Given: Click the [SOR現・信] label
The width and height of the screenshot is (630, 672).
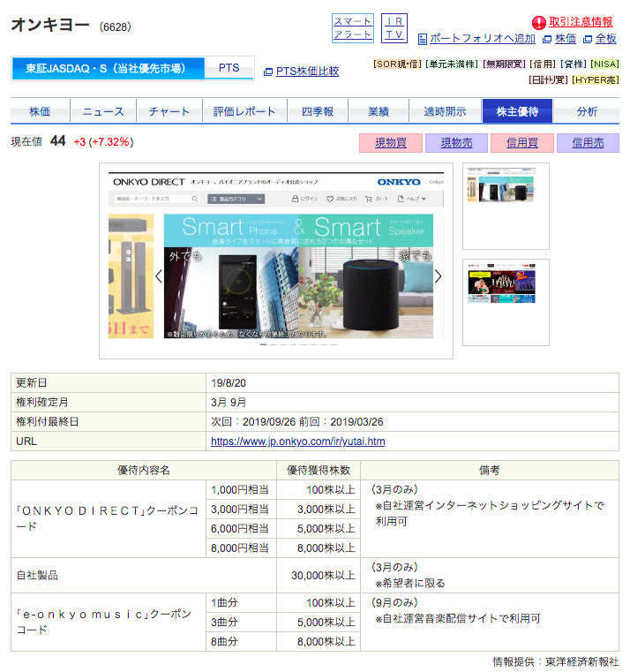Looking at the screenshot, I should click(397, 64).
